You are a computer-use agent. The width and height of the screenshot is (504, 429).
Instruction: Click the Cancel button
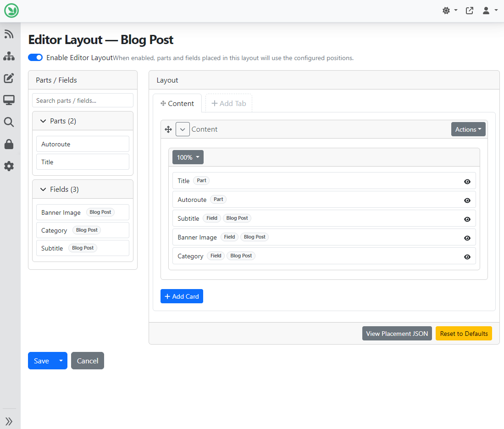[x=88, y=361]
